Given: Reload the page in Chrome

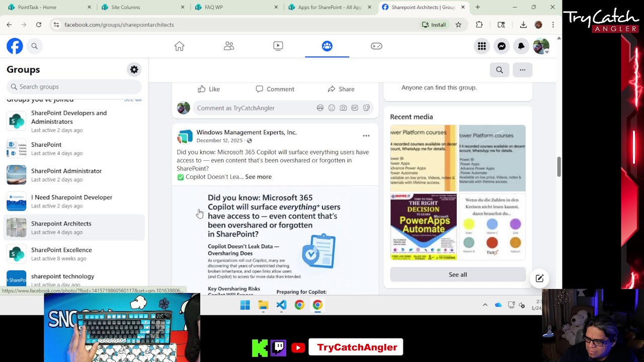Looking at the screenshot, I should [39, 25].
